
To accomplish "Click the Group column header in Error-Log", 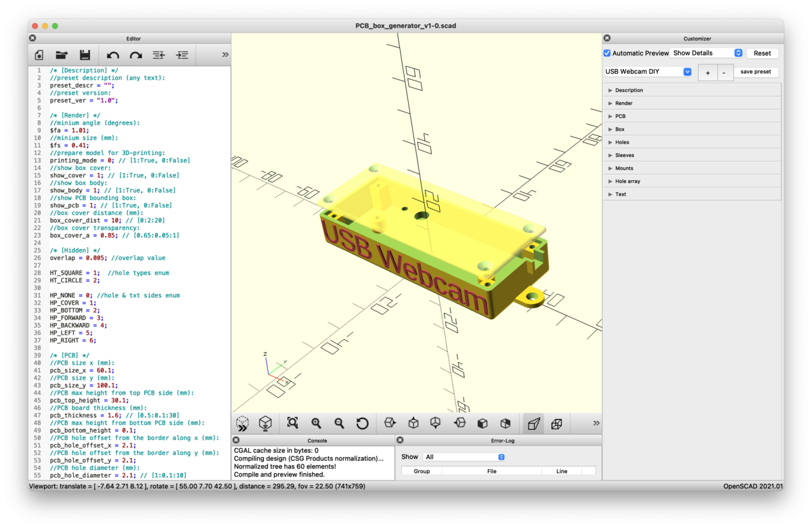I will click(x=422, y=471).
